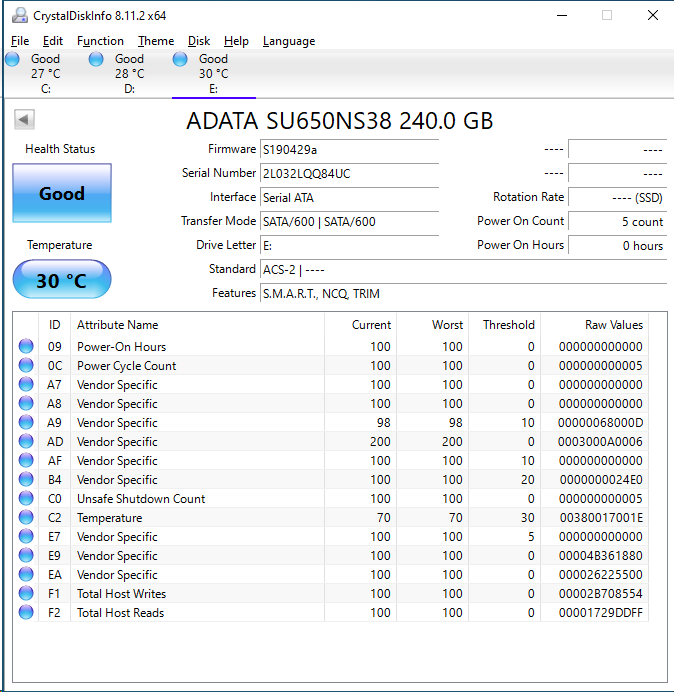Click the 30 °C temperature button
The width and height of the screenshot is (674, 692).
[x=62, y=281]
